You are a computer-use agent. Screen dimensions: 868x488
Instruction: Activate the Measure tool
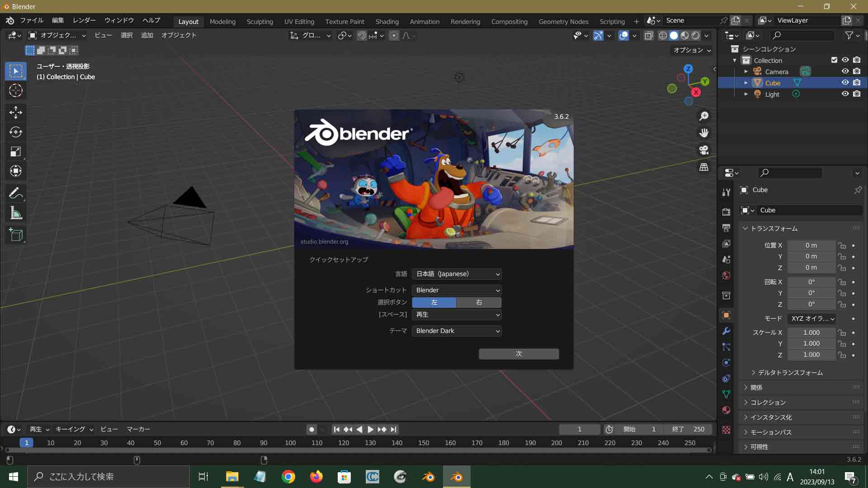coord(15,213)
